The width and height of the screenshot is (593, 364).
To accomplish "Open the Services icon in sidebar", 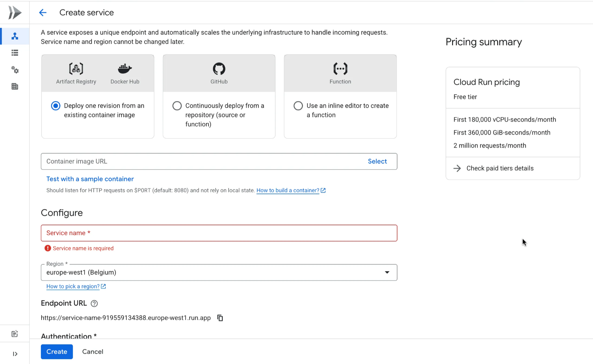I will [15, 36].
